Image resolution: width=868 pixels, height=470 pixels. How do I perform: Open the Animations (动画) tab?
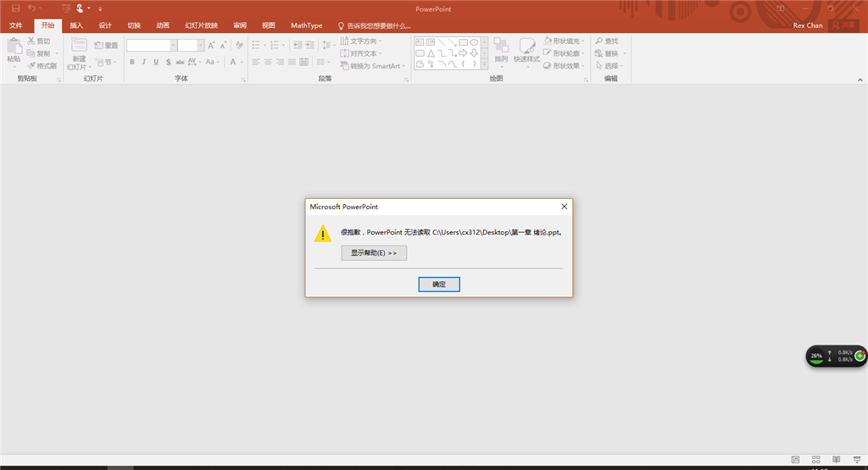[163, 25]
